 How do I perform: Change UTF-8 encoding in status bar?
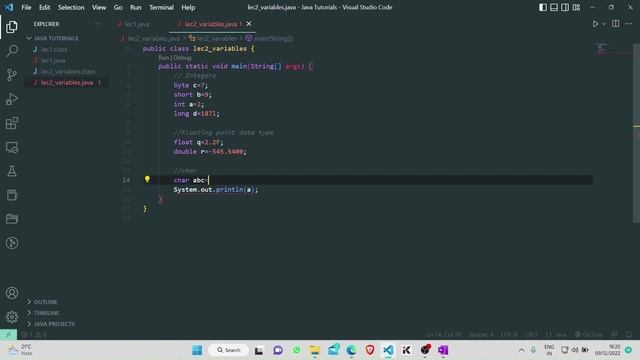[x=509, y=335]
